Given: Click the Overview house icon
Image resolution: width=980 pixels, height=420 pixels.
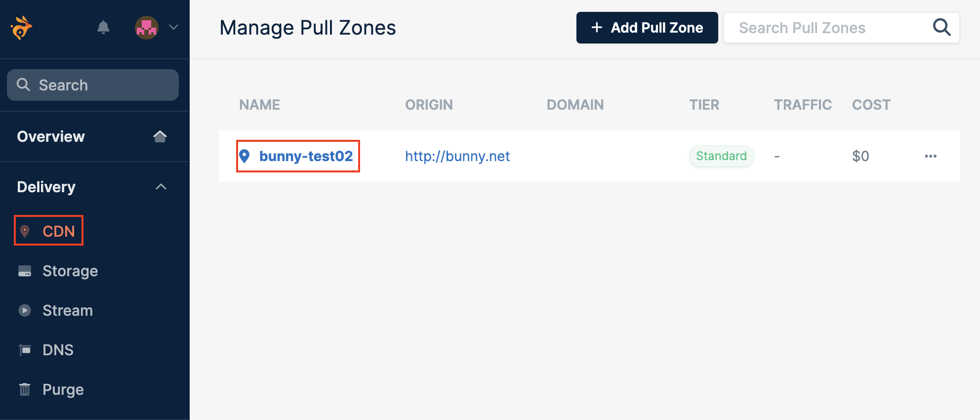Looking at the screenshot, I should [x=160, y=136].
